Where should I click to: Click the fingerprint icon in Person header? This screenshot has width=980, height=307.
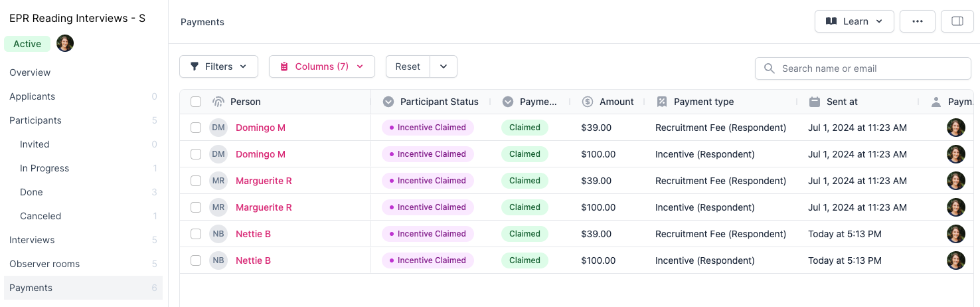click(218, 102)
